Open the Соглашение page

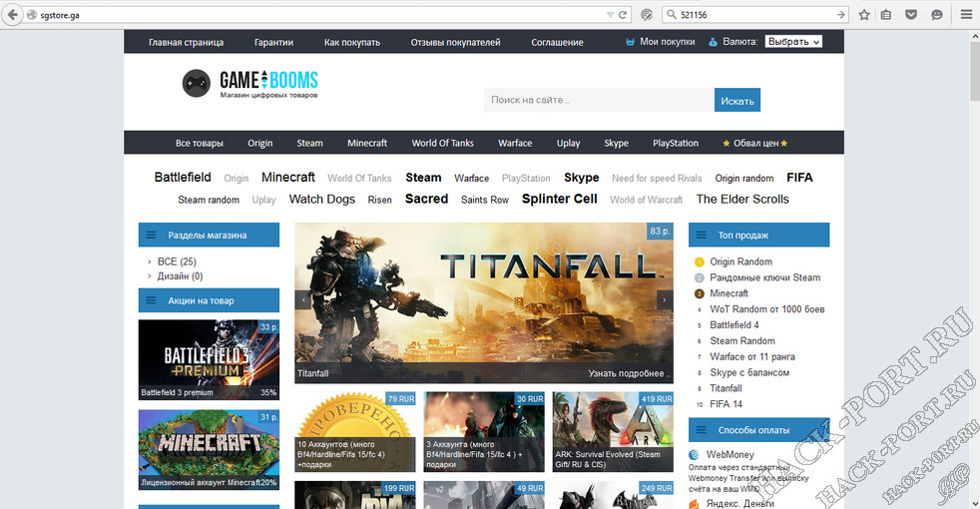coord(558,42)
